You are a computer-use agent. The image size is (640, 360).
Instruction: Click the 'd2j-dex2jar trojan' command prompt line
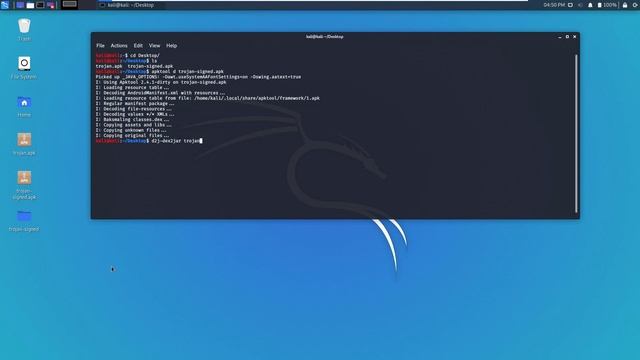[x=149, y=141]
